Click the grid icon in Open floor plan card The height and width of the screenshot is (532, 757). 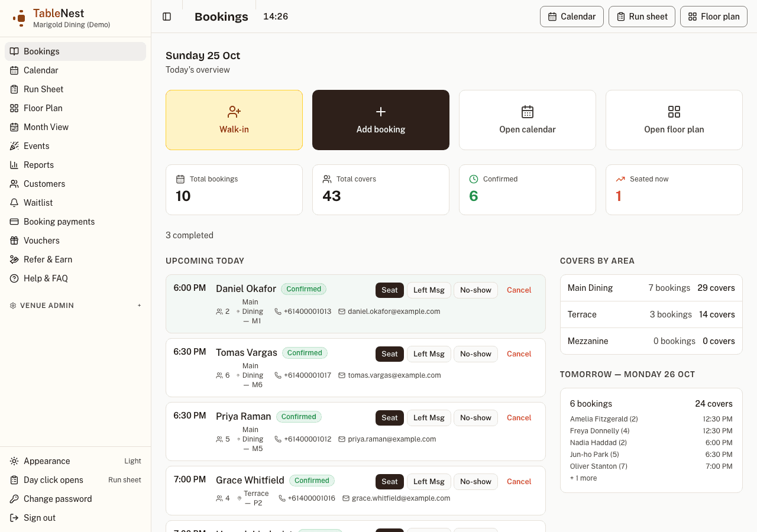674,112
